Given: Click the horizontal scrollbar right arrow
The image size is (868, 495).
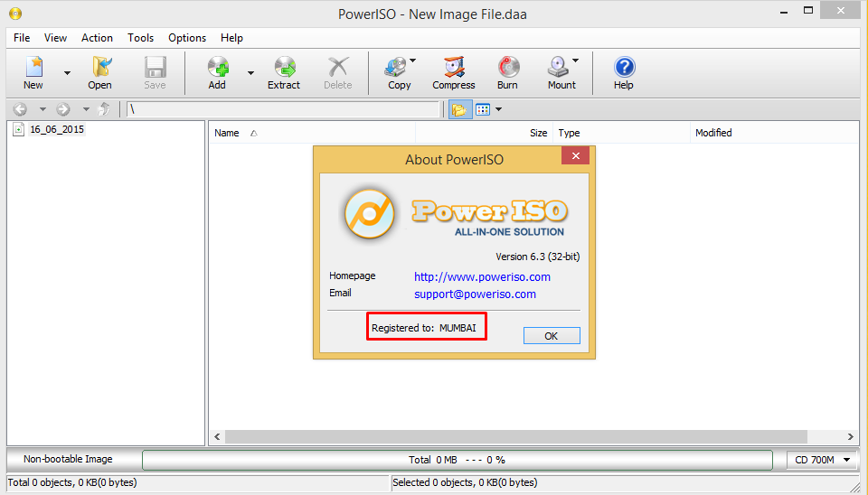Looking at the screenshot, I should pyautogui.click(x=851, y=437).
